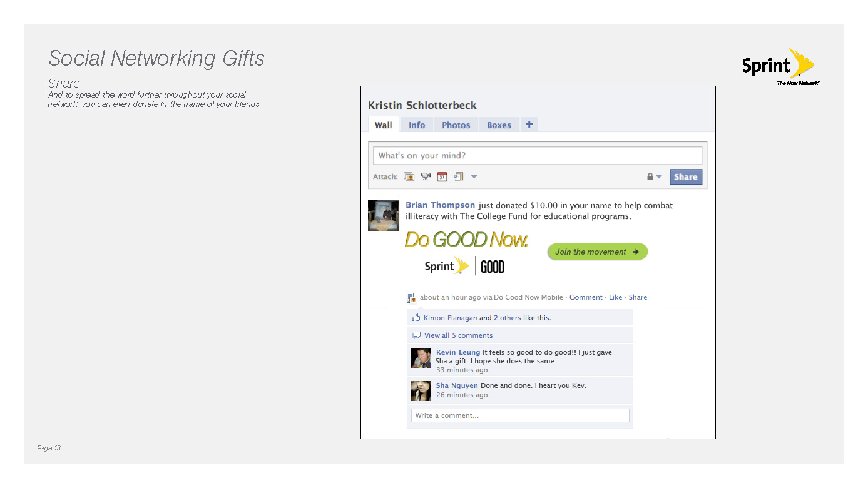Click the "33 minutes ago" timestamp
Image resolution: width=868 pixels, height=488 pixels.
[462, 370]
